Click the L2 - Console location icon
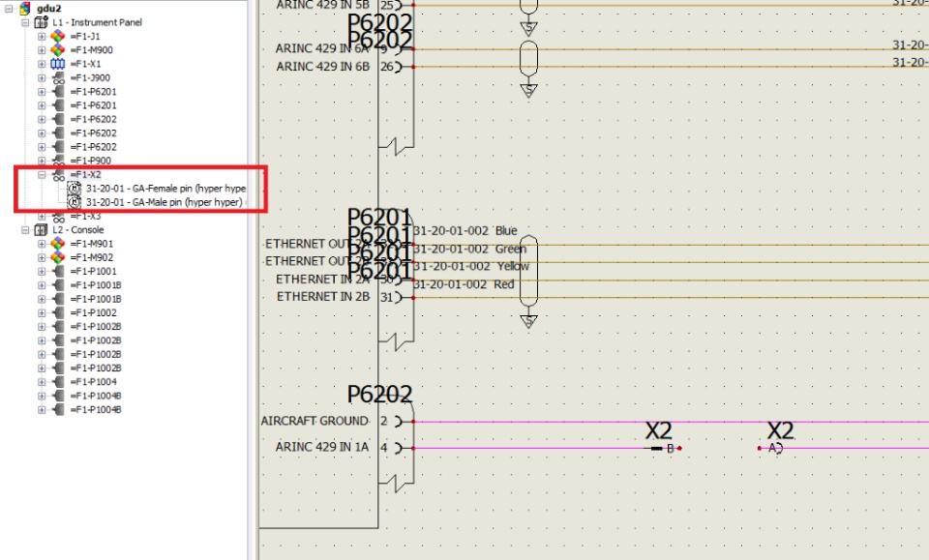This screenshot has height=560, width=929. pos(41,229)
